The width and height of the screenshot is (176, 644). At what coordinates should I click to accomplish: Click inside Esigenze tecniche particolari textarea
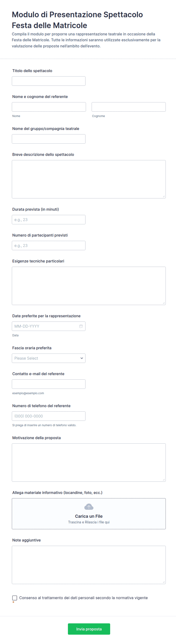pyautogui.click(x=89, y=286)
